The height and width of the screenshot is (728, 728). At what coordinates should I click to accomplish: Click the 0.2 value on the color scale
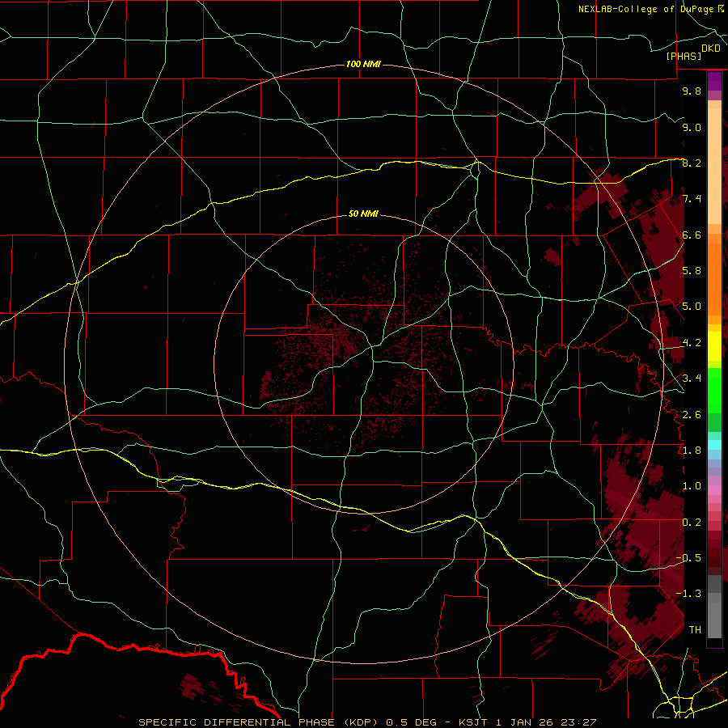692,522
